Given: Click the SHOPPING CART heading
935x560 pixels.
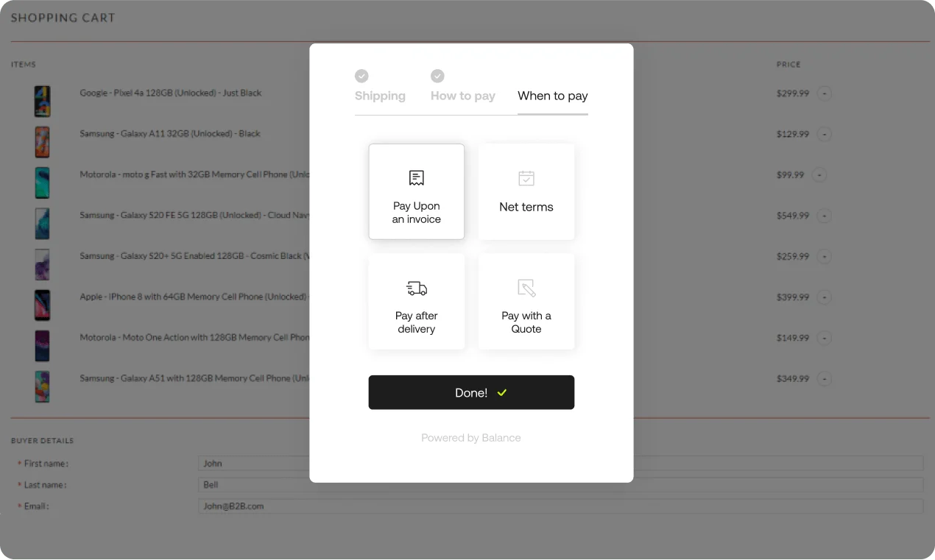Looking at the screenshot, I should pyautogui.click(x=63, y=18).
